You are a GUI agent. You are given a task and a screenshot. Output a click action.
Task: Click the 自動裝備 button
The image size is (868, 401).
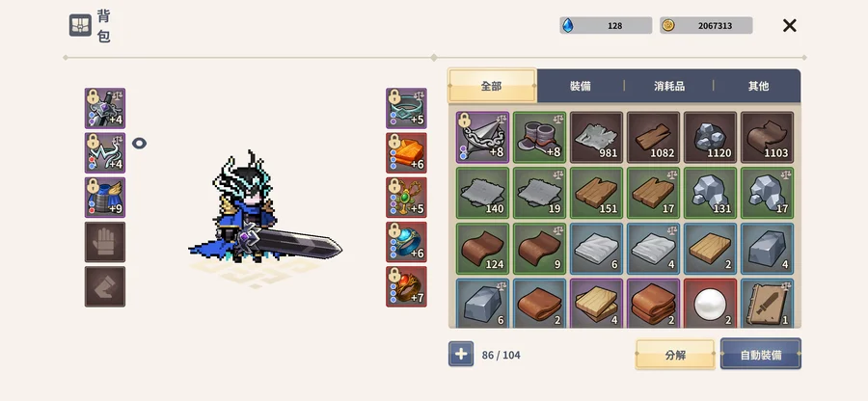pyautogui.click(x=761, y=355)
